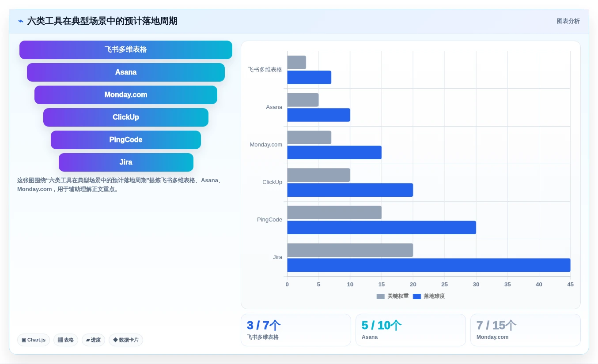This screenshot has height=364, width=598.
Task: Click the 表格 tag chip
Action: [x=66, y=340]
